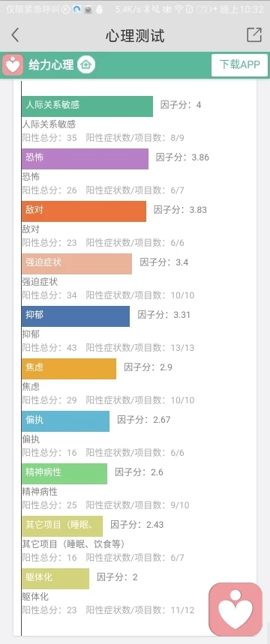
Task: Select the green 精神病性 bar
Action: pos(64,474)
